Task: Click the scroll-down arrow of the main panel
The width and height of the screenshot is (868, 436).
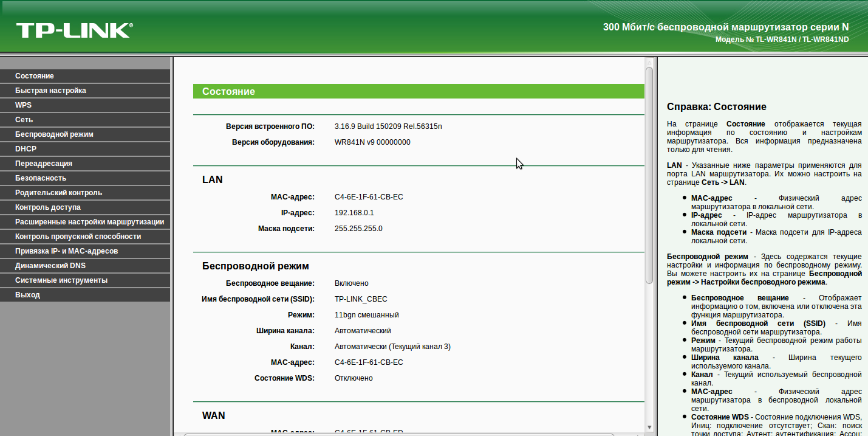Action: 649,427
